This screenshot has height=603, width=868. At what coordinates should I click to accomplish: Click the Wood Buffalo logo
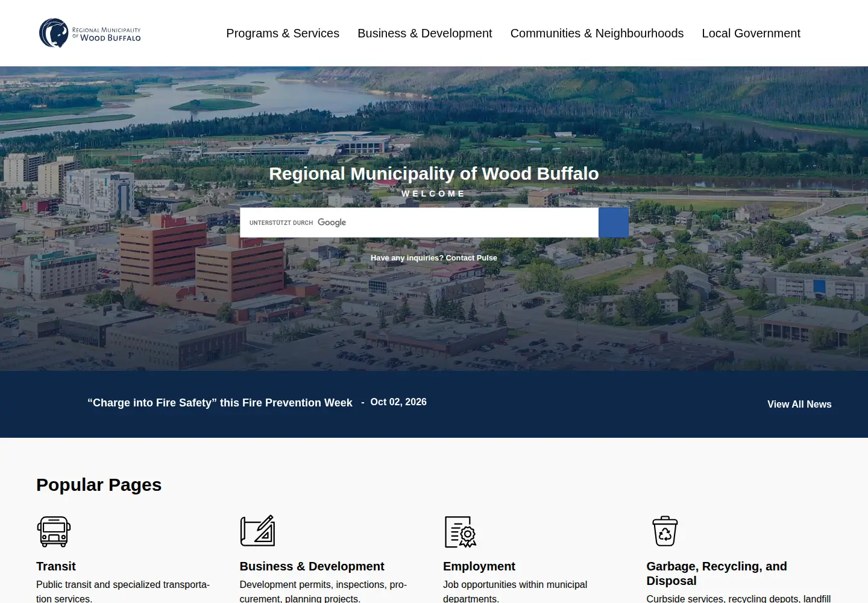(x=90, y=33)
